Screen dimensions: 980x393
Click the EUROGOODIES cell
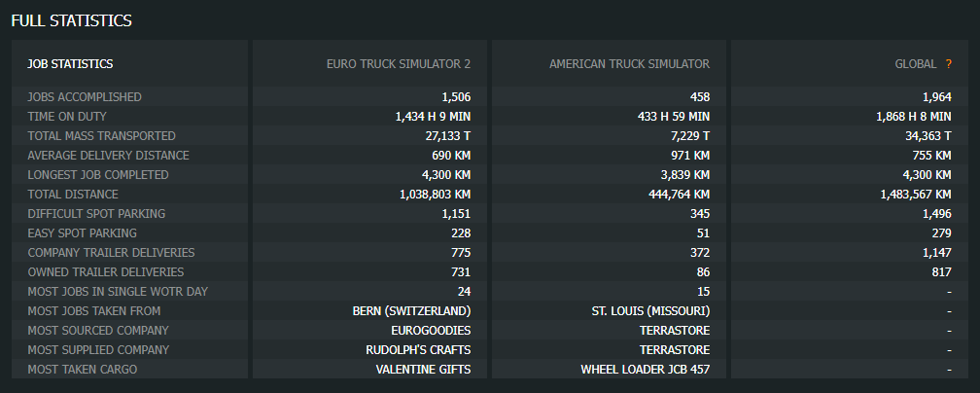click(x=431, y=330)
